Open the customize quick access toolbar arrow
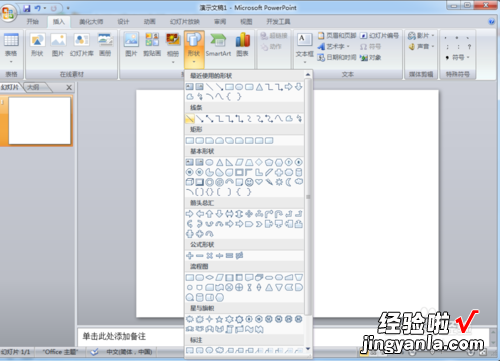 pyautogui.click(x=68, y=8)
